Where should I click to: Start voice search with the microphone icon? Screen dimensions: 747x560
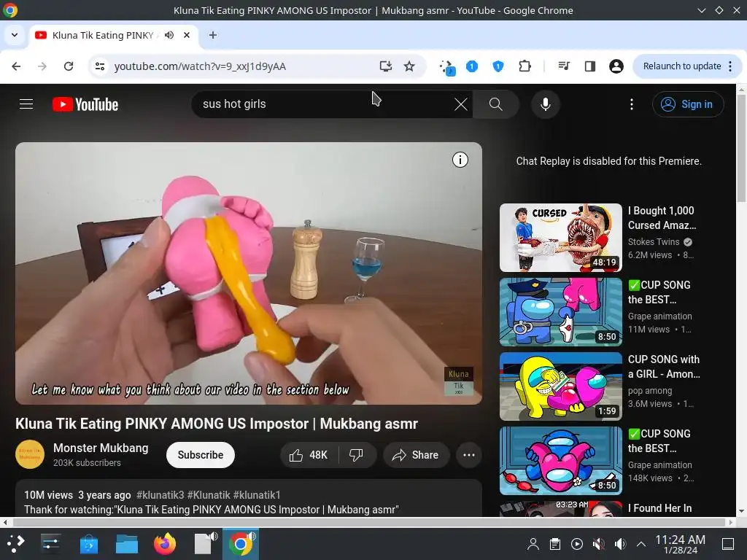(546, 104)
